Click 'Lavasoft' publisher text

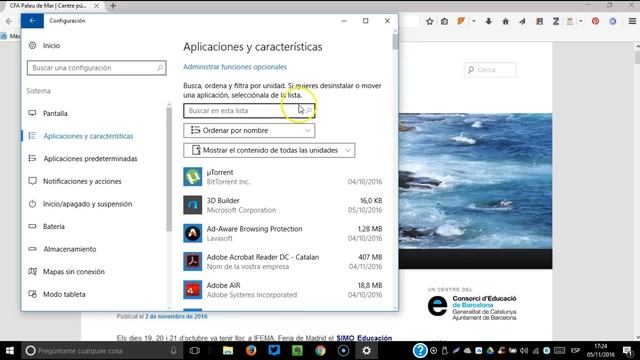click(219, 238)
